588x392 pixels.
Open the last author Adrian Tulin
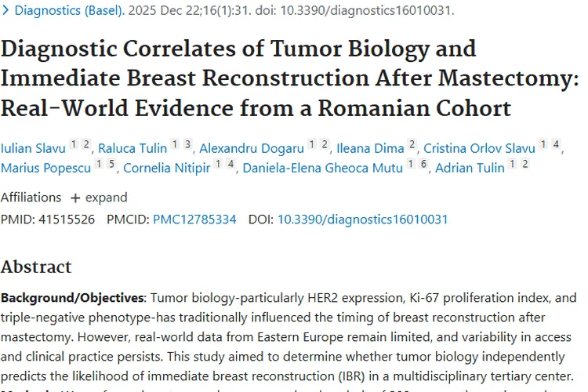point(469,168)
